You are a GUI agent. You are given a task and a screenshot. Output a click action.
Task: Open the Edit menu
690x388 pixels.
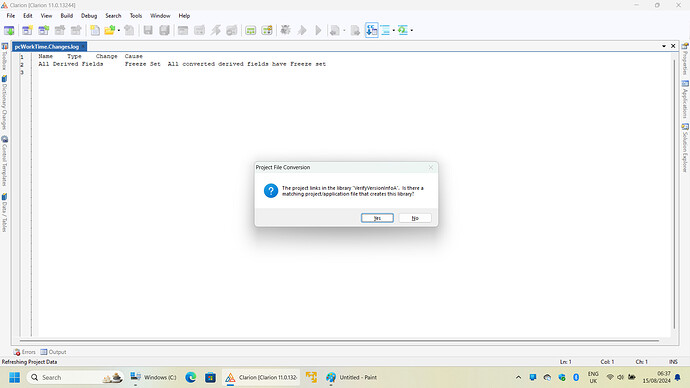[28, 15]
